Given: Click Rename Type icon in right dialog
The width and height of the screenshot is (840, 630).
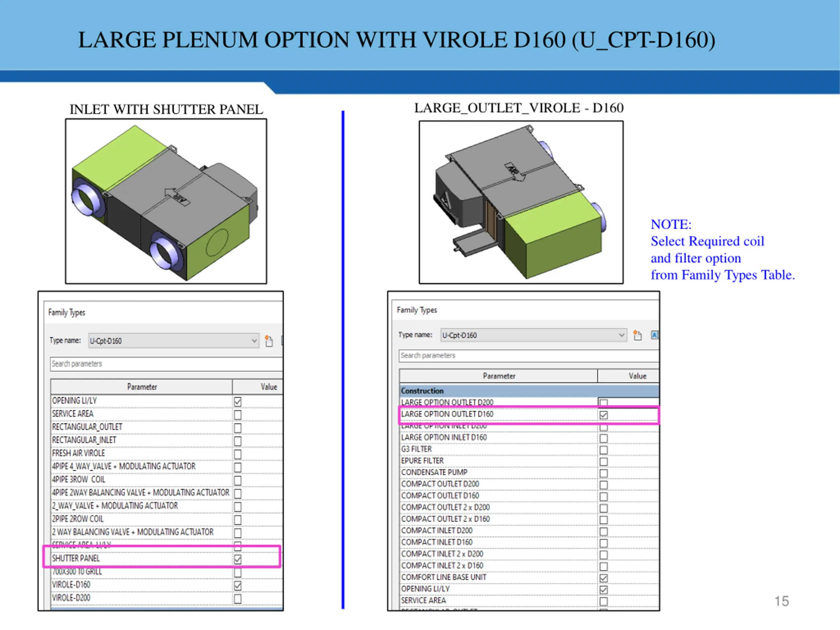Looking at the screenshot, I should (x=655, y=335).
